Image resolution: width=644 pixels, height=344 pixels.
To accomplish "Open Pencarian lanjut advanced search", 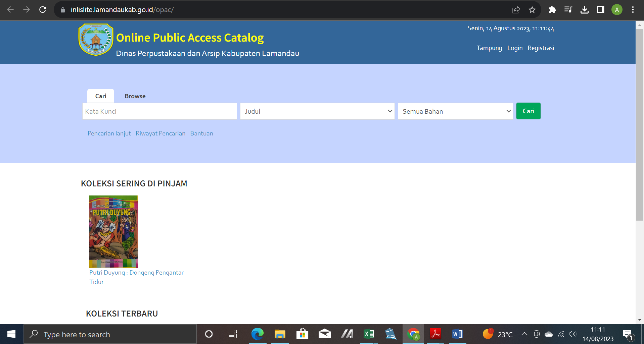I will point(109,133).
